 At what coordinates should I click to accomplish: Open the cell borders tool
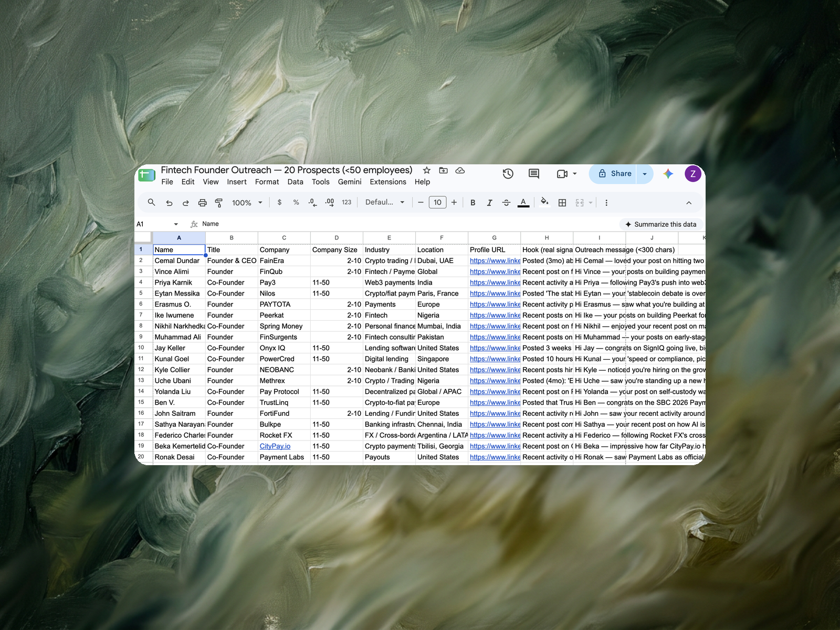click(562, 203)
